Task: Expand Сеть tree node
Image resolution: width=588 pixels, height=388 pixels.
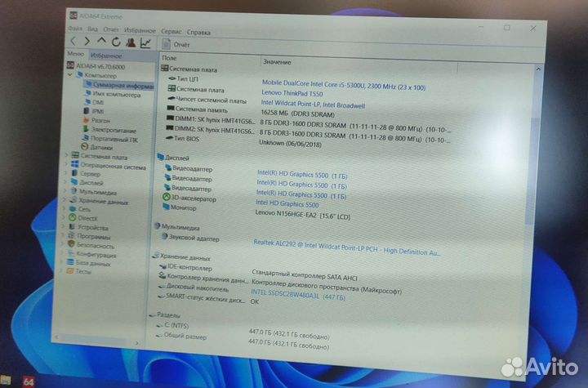Action: click(x=65, y=208)
